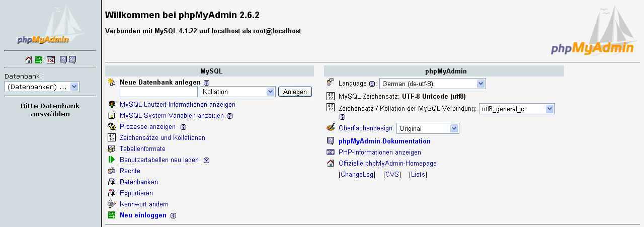Screen dimensions: 644x227
Task: Open the Language dropdown showing German
Action: tap(433, 84)
